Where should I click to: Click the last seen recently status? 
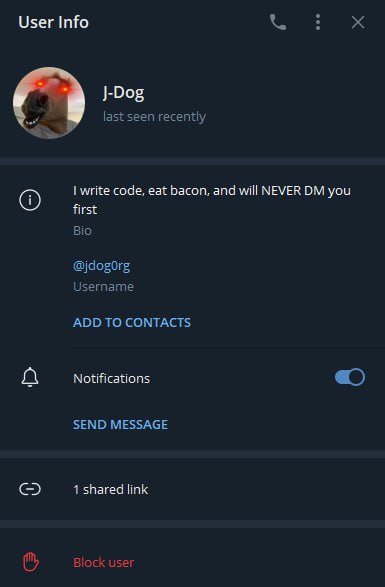pos(154,116)
